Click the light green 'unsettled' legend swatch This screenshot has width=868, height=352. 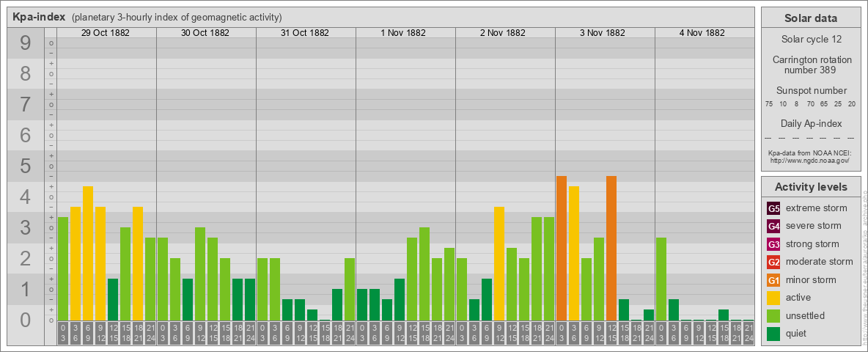pos(773,315)
